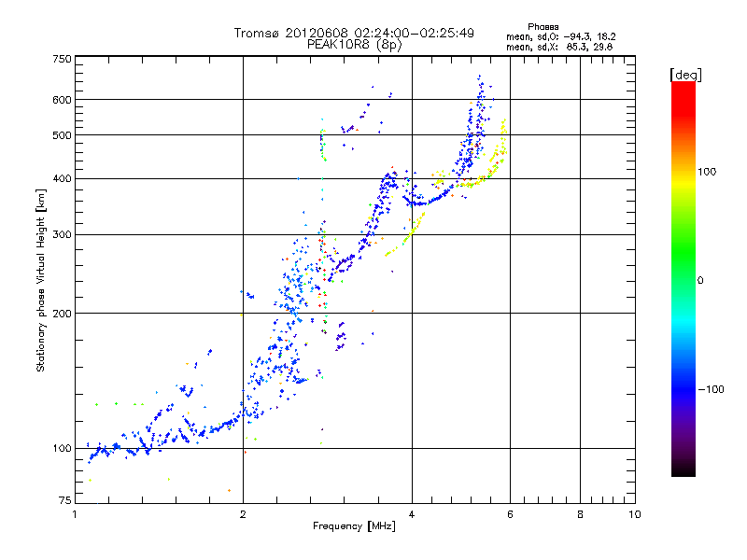This screenshot has width=747, height=560.
Task: Click the 600 tick label on height axis
Action: pos(62,100)
